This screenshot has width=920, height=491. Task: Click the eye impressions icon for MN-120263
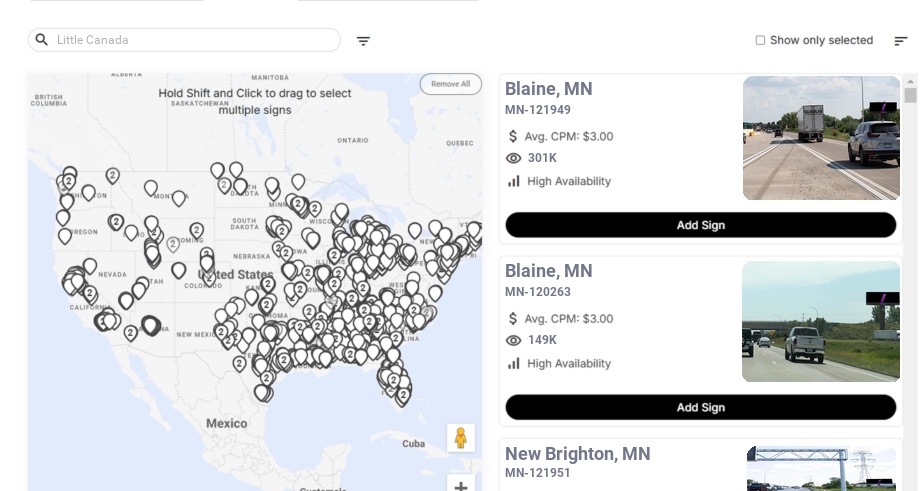pos(514,340)
